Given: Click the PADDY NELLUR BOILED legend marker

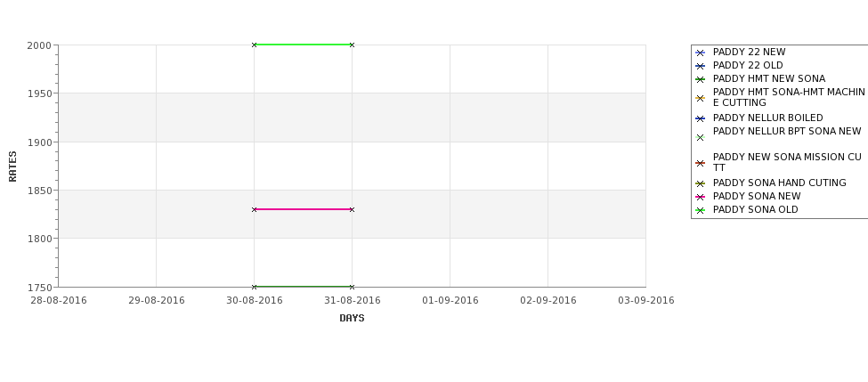Looking at the screenshot, I should pyautogui.click(x=700, y=119).
